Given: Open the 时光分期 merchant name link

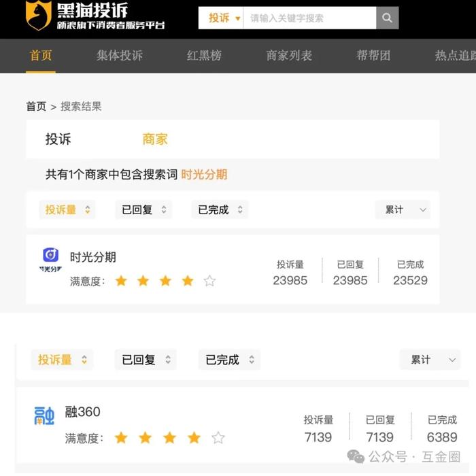Looking at the screenshot, I should (93, 257).
